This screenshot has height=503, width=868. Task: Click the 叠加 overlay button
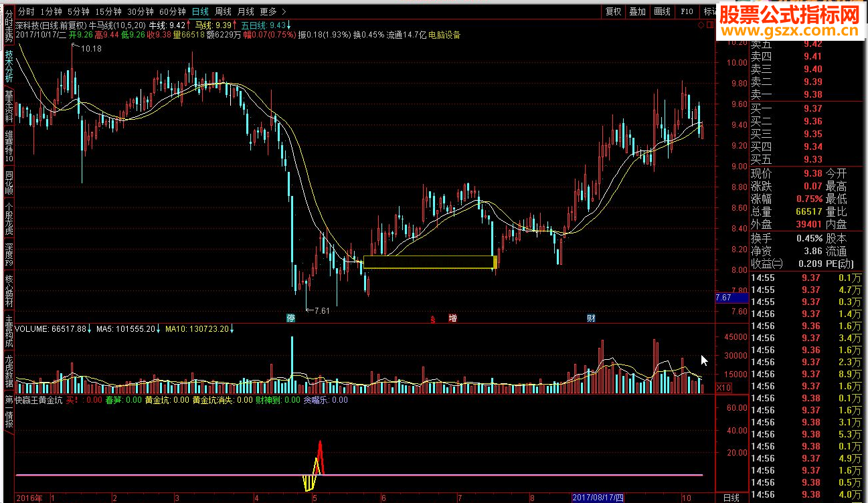(638, 11)
